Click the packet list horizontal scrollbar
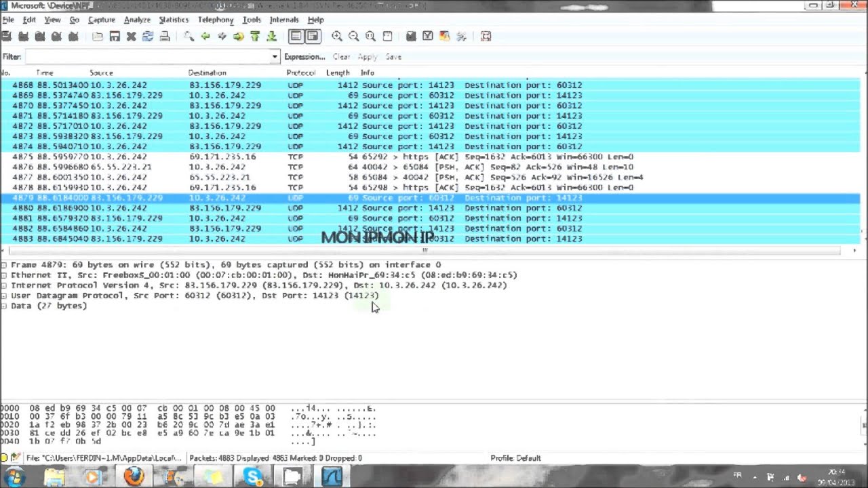The image size is (868, 488). [x=426, y=250]
